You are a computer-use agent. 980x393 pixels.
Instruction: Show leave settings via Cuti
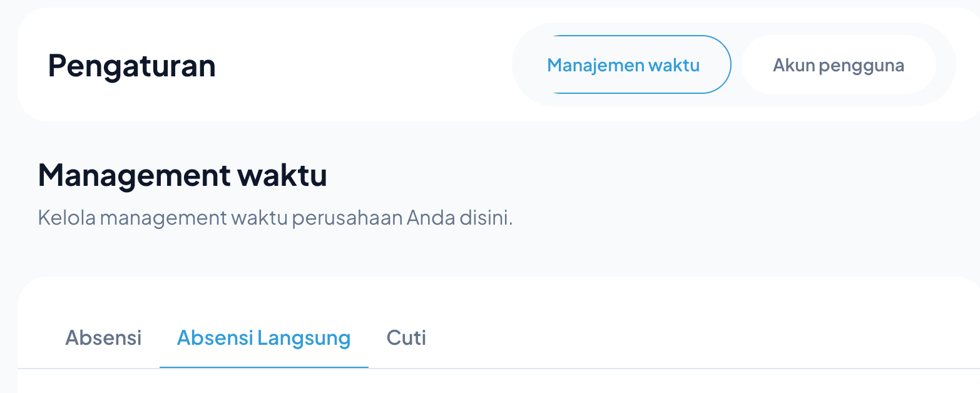point(406,338)
